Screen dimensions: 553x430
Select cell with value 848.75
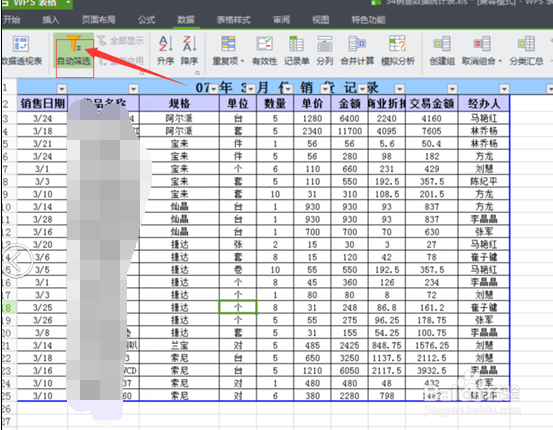[x=387, y=345]
